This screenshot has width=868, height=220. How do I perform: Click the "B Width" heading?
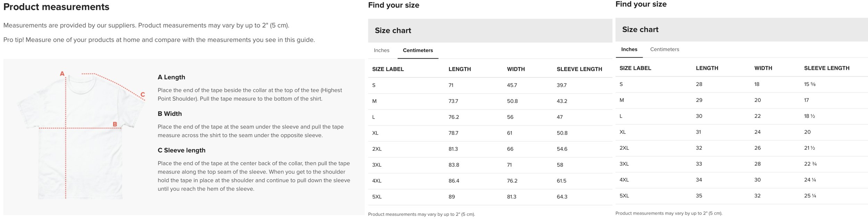tap(169, 114)
